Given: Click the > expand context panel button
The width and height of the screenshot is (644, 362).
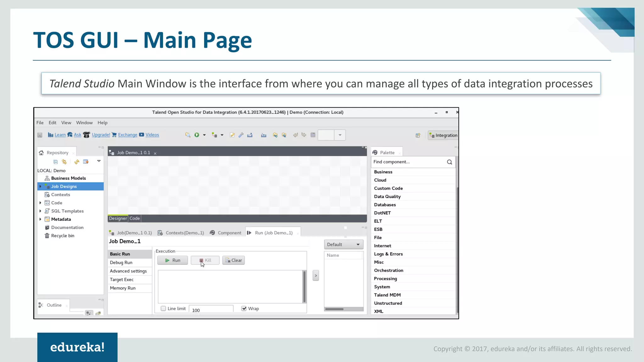Looking at the screenshot, I should click(316, 276).
